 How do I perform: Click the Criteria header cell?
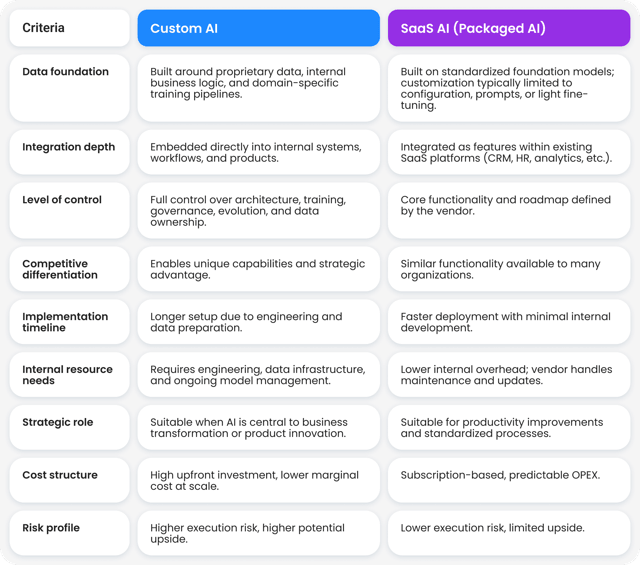(x=70, y=28)
